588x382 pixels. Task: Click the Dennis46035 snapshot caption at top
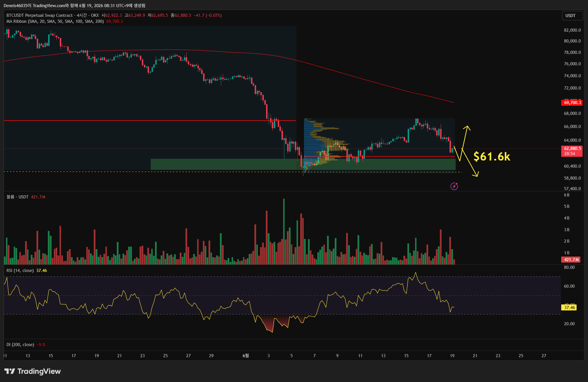[x=74, y=5]
